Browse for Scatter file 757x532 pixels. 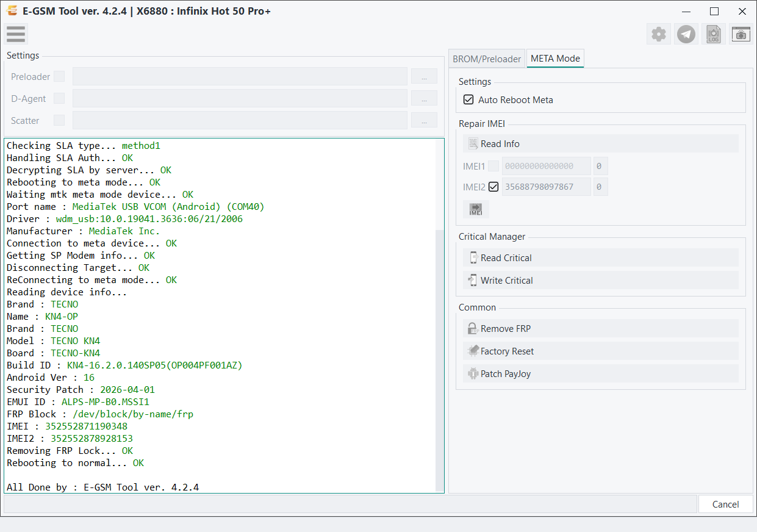pos(424,120)
